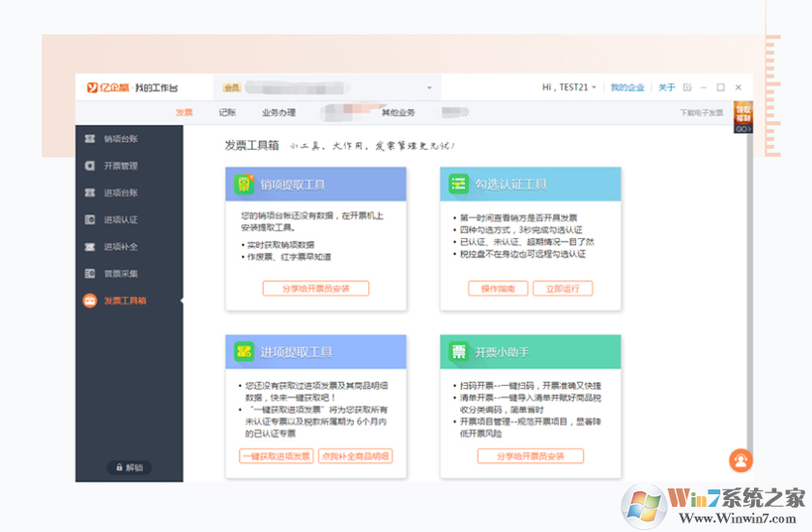Click the 开票管理 sidebar icon
The image size is (812, 532).
tap(90, 166)
